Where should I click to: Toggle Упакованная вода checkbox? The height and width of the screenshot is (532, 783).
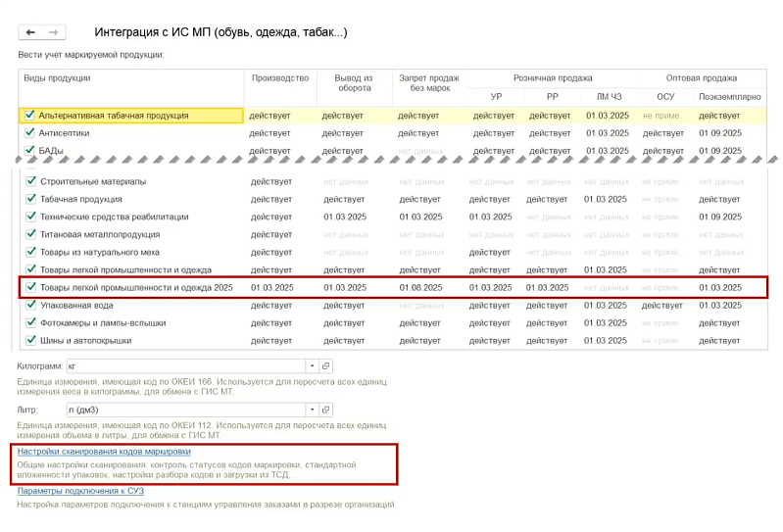point(31,305)
